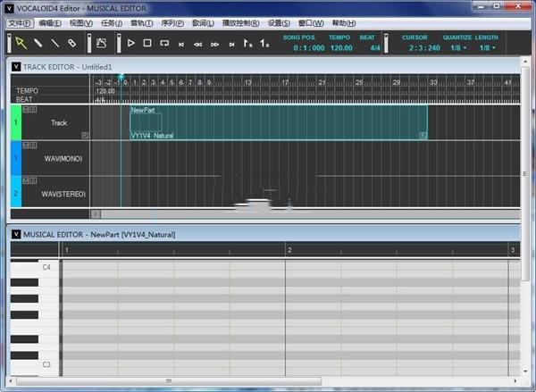Select the pencil tool
This screenshot has height=392, width=536.
tap(38, 43)
